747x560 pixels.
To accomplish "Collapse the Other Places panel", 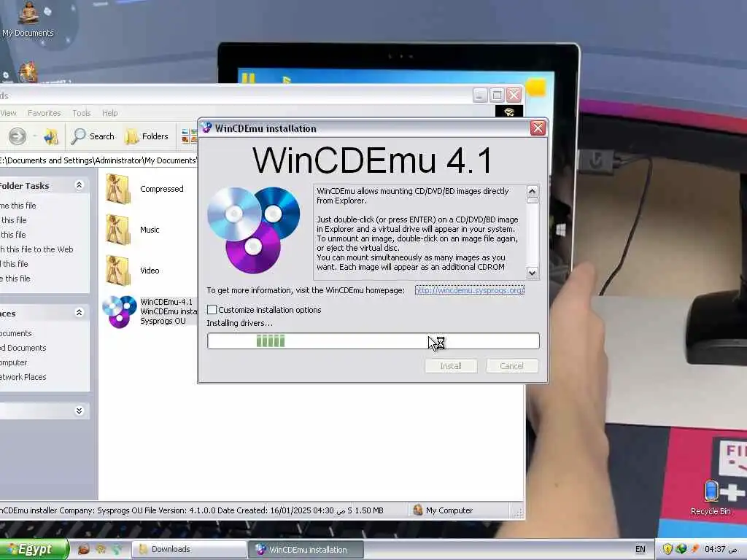I will point(79,313).
